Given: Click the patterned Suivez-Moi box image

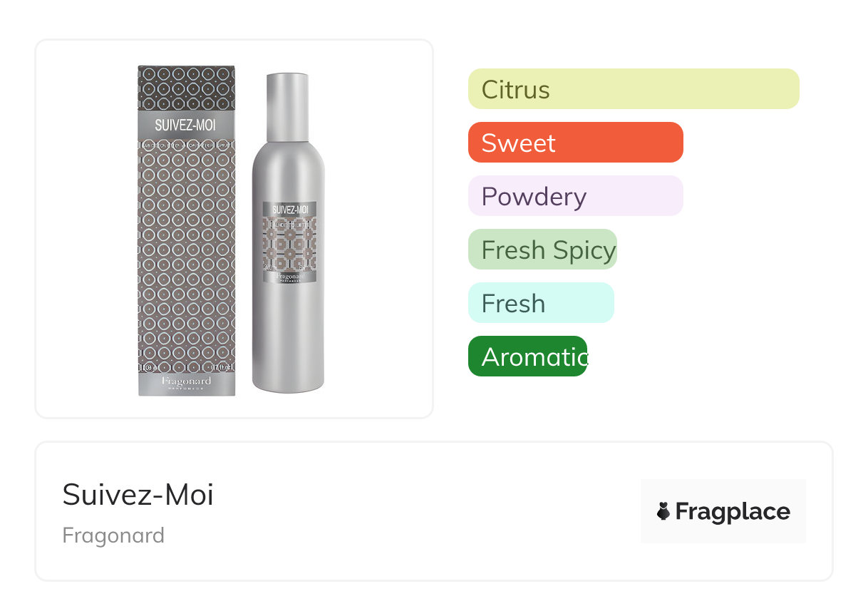Looking at the screenshot, I should [x=186, y=231].
